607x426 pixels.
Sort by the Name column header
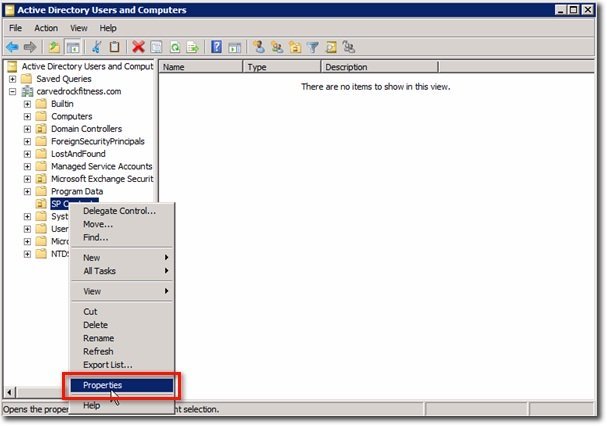201,67
